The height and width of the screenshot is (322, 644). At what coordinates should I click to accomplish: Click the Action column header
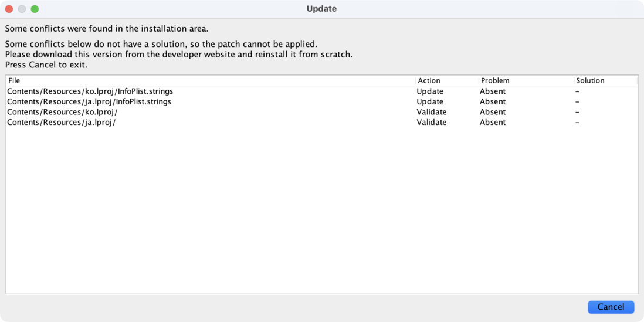pyautogui.click(x=429, y=80)
